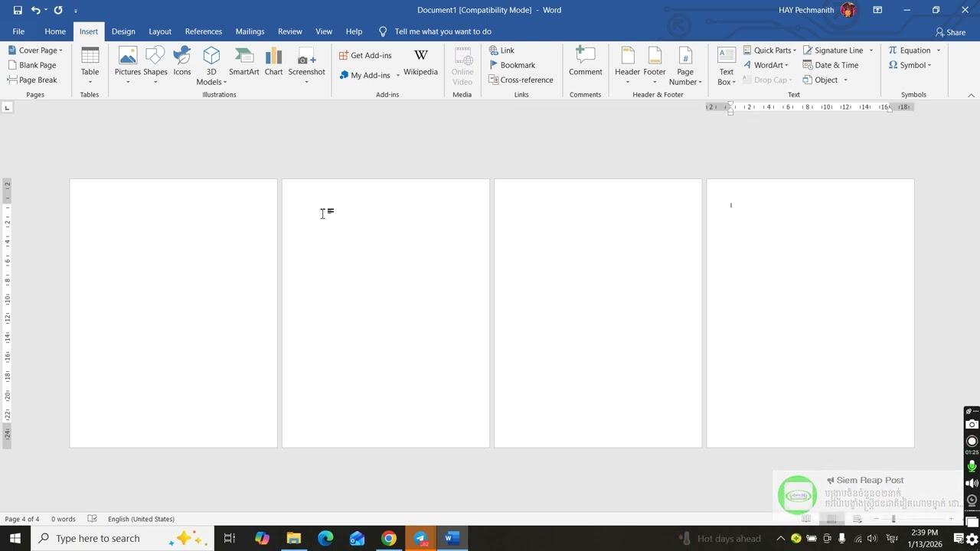Open Get Add-ins store
980x551 pixels.
coord(365,55)
